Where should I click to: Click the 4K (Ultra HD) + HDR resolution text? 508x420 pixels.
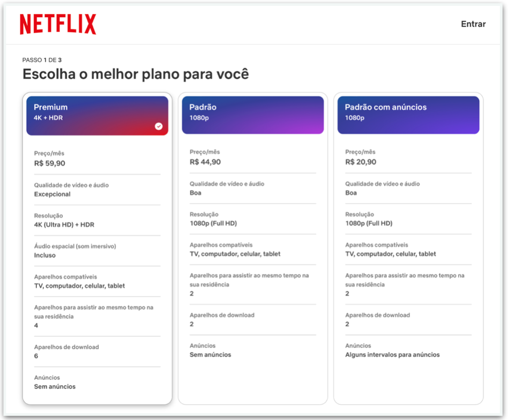[64, 224]
